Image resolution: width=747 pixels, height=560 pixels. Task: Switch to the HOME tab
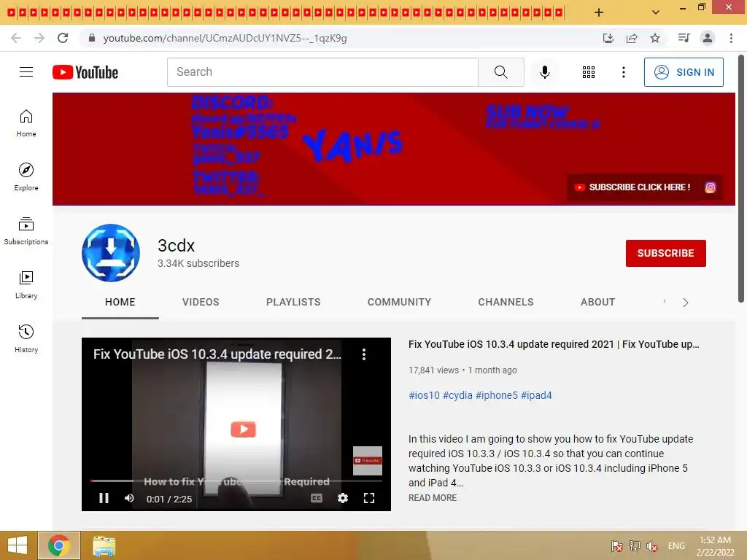pos(120,302)
